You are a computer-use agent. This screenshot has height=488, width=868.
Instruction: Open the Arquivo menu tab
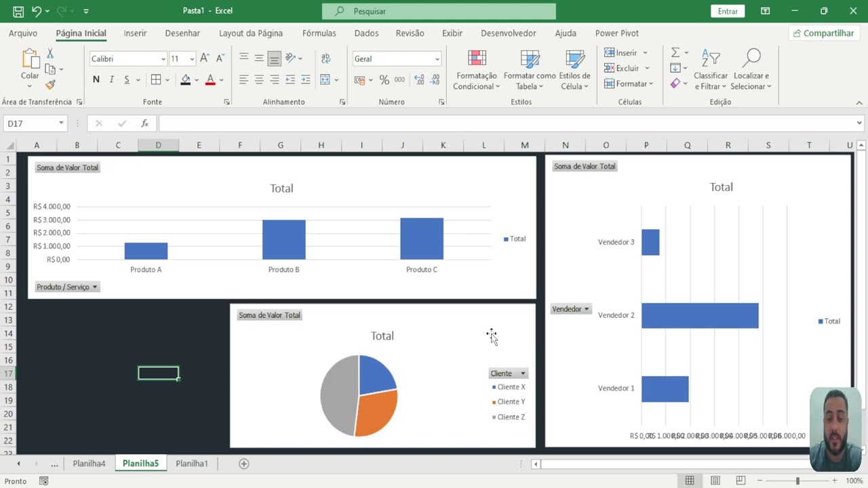point(23,33)
